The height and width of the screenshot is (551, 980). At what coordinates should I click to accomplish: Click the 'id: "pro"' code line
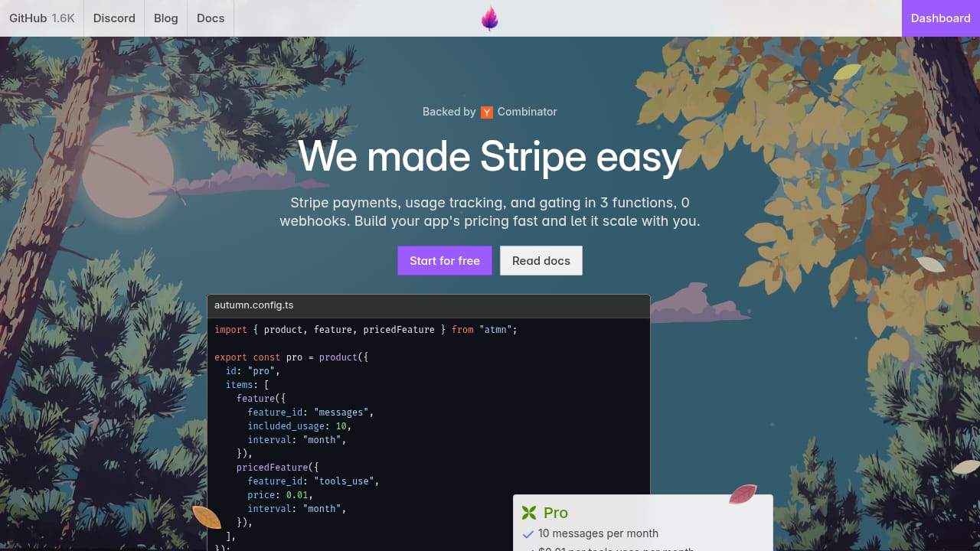coord(253,371)
